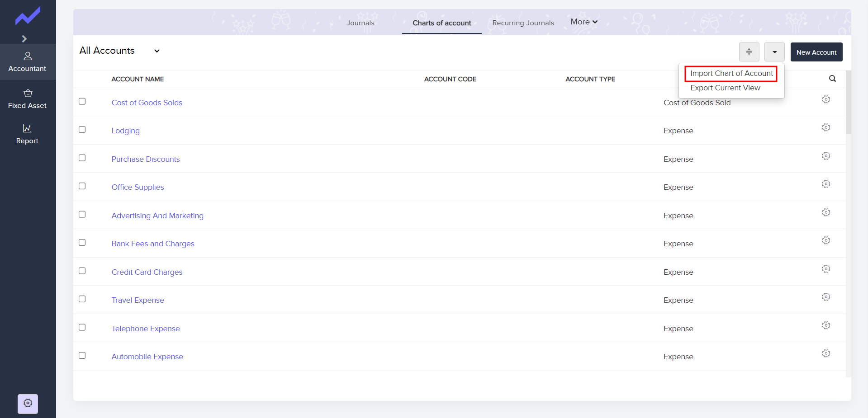
Task: Expand the More menu in top tabs
Action: [584, 22]
